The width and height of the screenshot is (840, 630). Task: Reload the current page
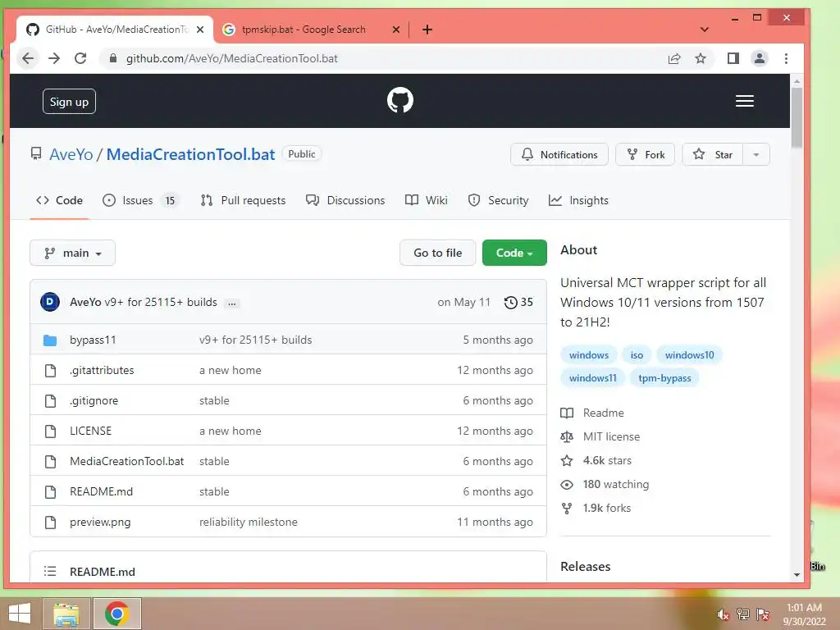(x=80, y=58)
